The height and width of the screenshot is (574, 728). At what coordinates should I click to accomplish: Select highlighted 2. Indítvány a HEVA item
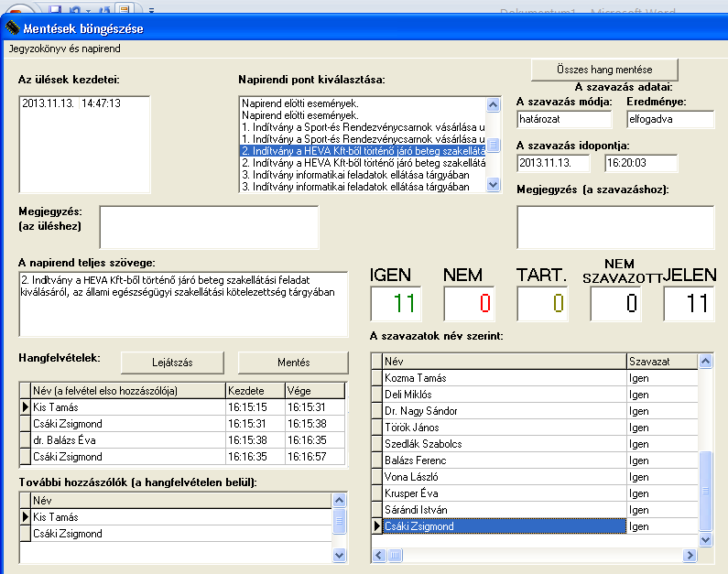coord(363,151)
